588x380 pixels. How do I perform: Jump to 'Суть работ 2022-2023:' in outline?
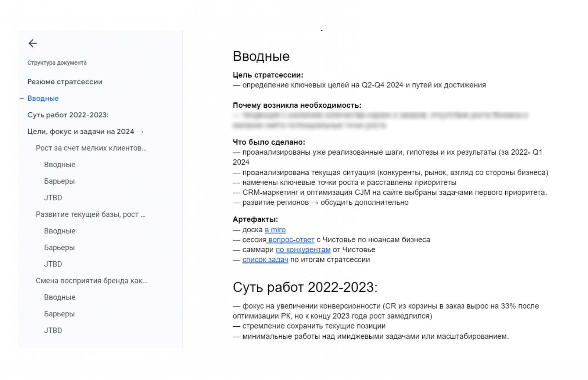68,115
